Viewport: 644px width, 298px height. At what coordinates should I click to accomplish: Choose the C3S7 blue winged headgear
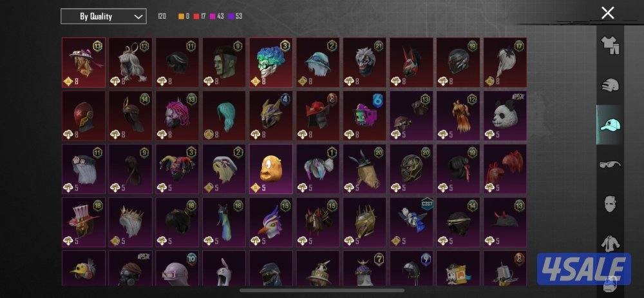click(411, 222)
